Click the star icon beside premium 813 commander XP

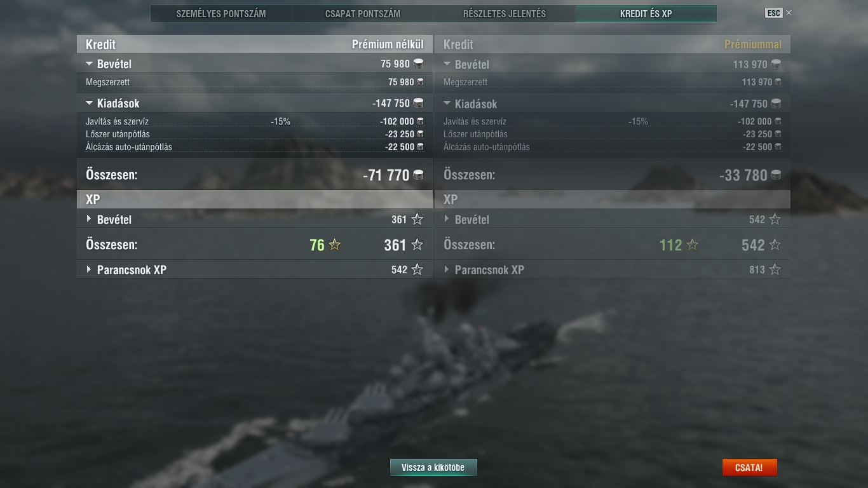(x=775, y=269)
